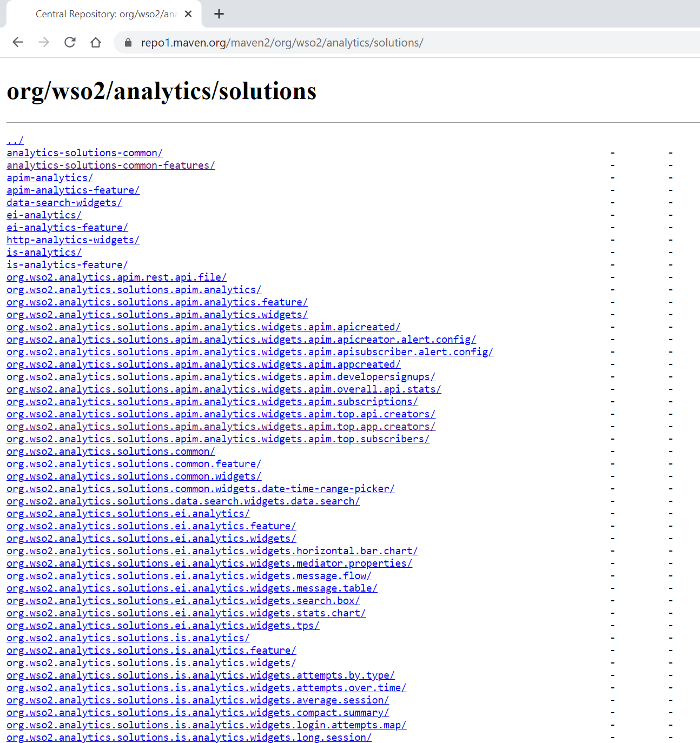
Task: Go to the browser home page icon
Action: pyautogui.click(x=96, y=42)
